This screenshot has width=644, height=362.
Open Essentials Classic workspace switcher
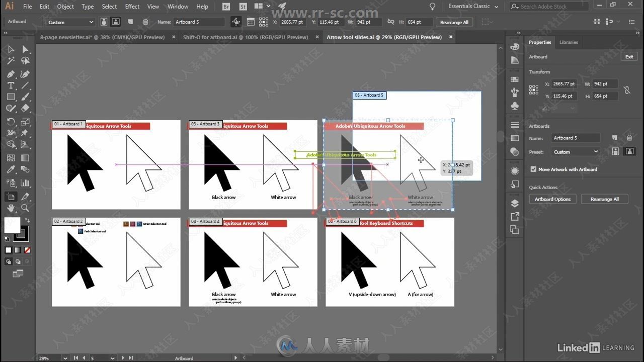[473, 7]
